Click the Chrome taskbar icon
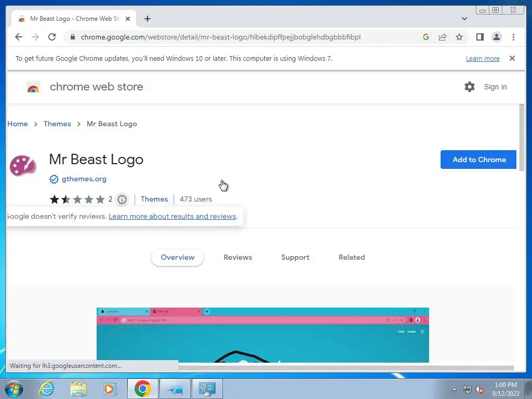532x399 pixels. click(142, 389)
